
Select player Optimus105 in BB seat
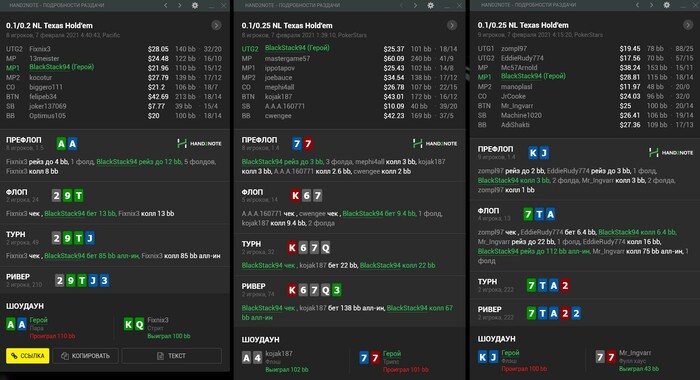[47, 116]
